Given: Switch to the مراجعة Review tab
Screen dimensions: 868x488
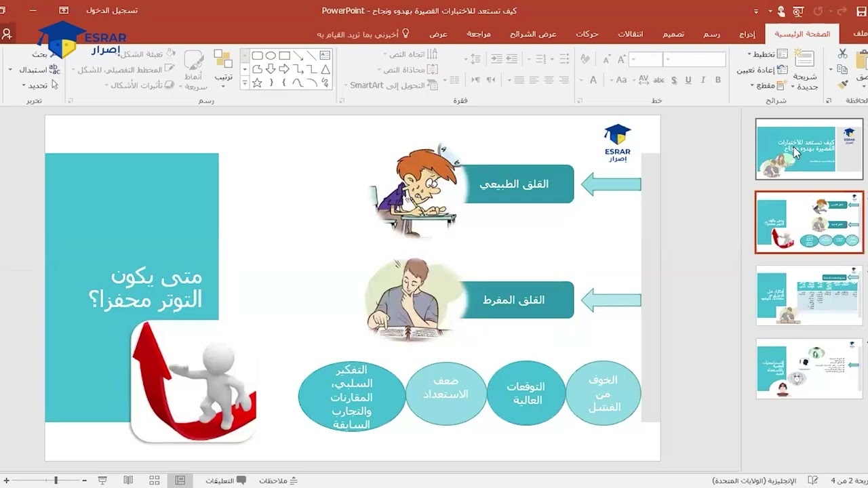Looking at the screenshot, I should click(x=479, y=34).
